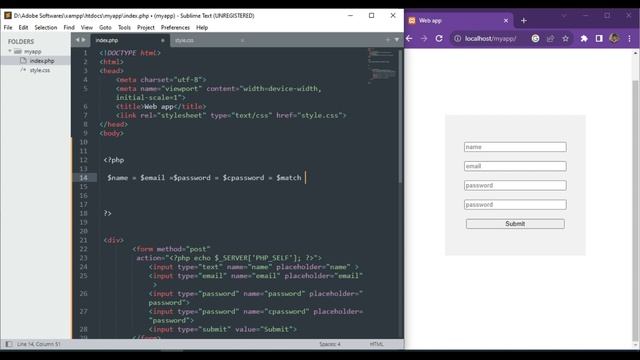Toggle the sidebar using status bar icon

pyautogui.click(x=9, y=344)
